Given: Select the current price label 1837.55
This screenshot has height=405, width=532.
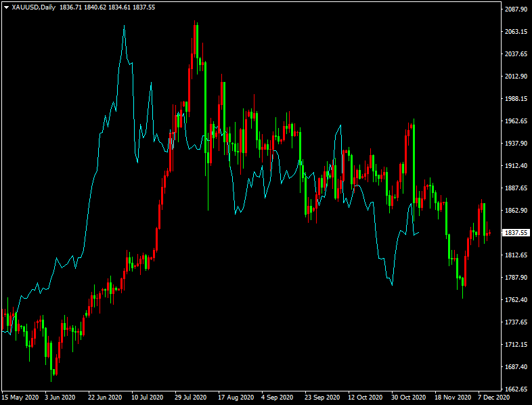Looking at the screenshot, I should [516, 233].
